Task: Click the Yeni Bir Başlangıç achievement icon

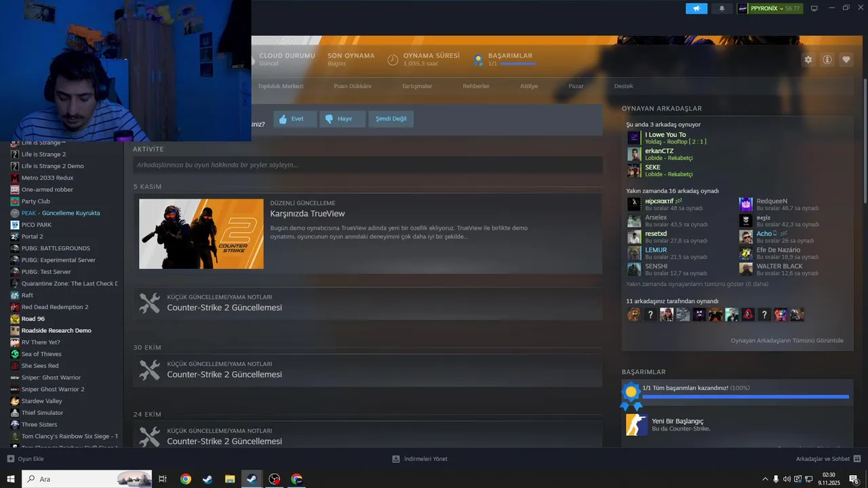Action: 637,425
